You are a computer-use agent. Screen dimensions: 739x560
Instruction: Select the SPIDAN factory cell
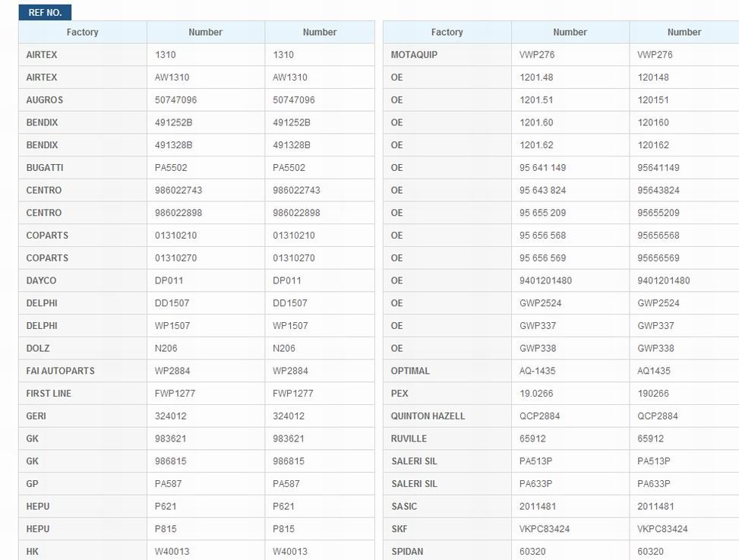pyautogui.click(x=447, y=551)
